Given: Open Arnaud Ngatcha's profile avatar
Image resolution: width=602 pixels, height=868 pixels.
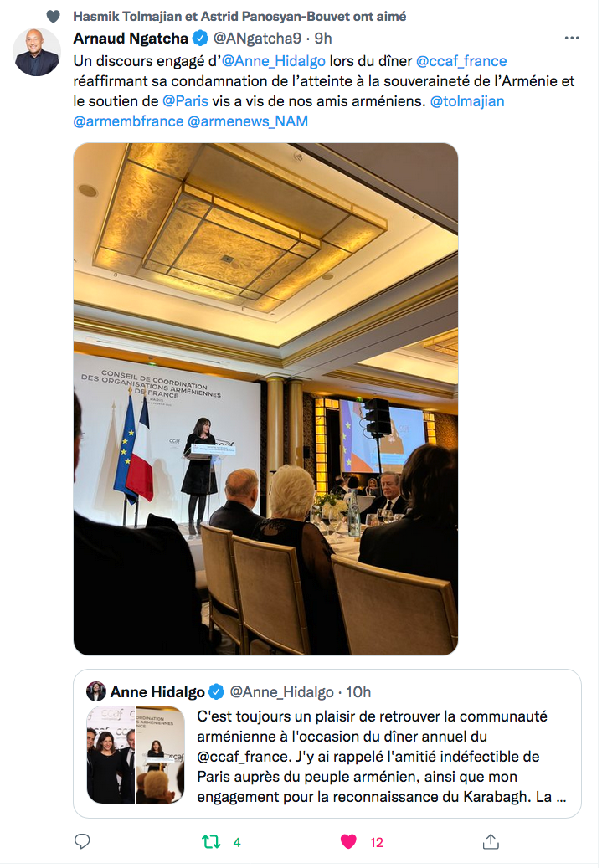Looking at the screenshot, I should (37, 52).
